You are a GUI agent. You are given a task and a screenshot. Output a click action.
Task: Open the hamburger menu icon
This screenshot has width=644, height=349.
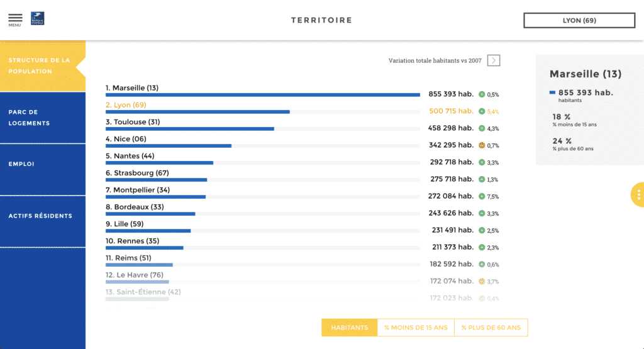click(14, 19)
